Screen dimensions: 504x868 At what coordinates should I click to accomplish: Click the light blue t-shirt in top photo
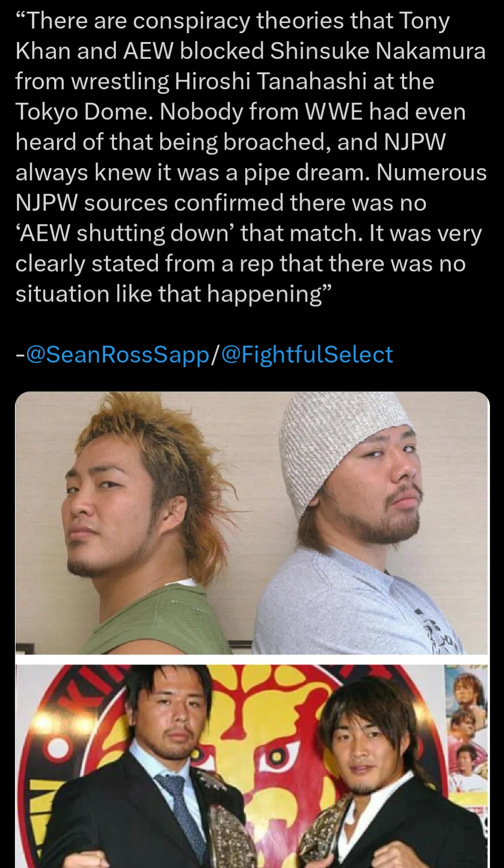(x=359, y=607)
